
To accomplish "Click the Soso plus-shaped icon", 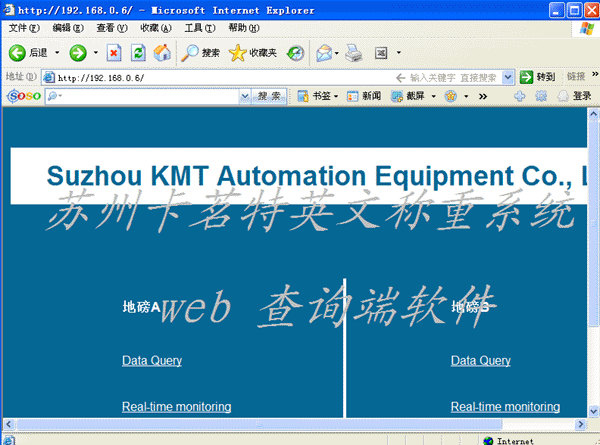I will coord(520,96).
